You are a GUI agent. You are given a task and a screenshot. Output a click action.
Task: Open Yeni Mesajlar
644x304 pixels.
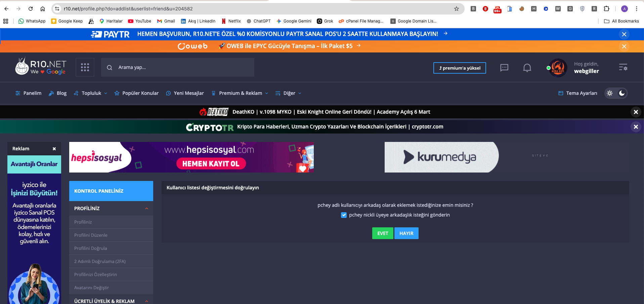tap(185, 93)
